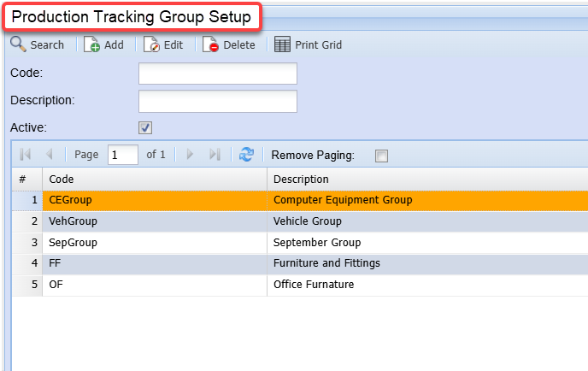Go to the next page
Image resolution: width=588 pixels, height=371 pixels.
tap(190, 155)
